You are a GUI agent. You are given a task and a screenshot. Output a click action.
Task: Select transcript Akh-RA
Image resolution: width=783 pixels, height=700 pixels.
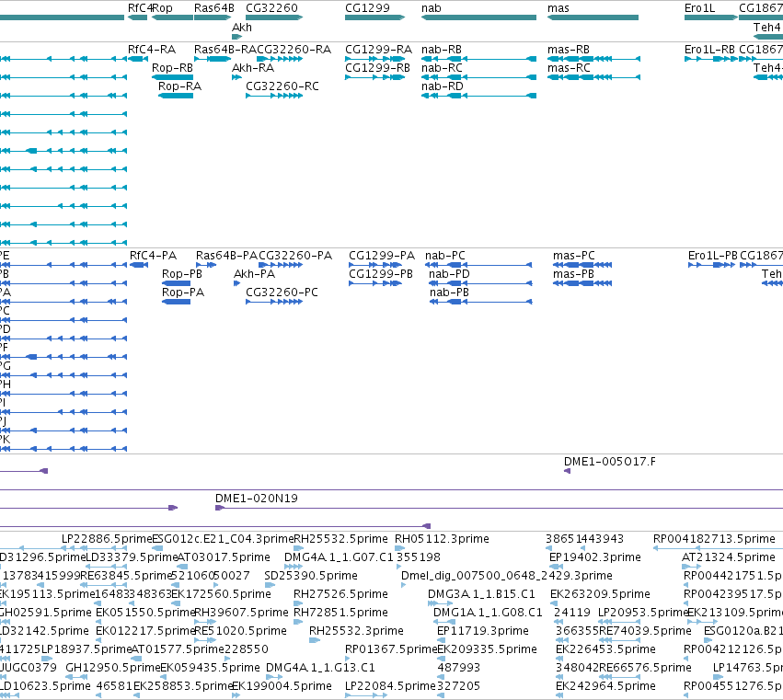[x=253, y=67]
